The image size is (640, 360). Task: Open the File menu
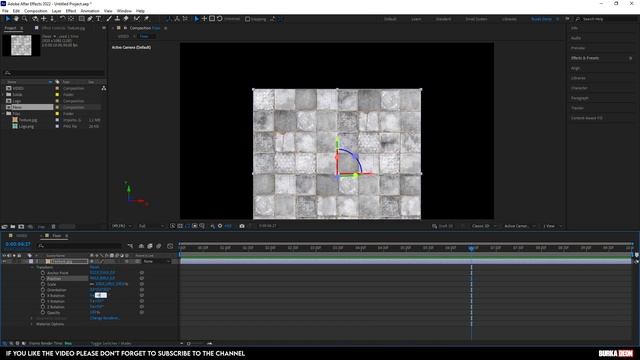[5, 11]
